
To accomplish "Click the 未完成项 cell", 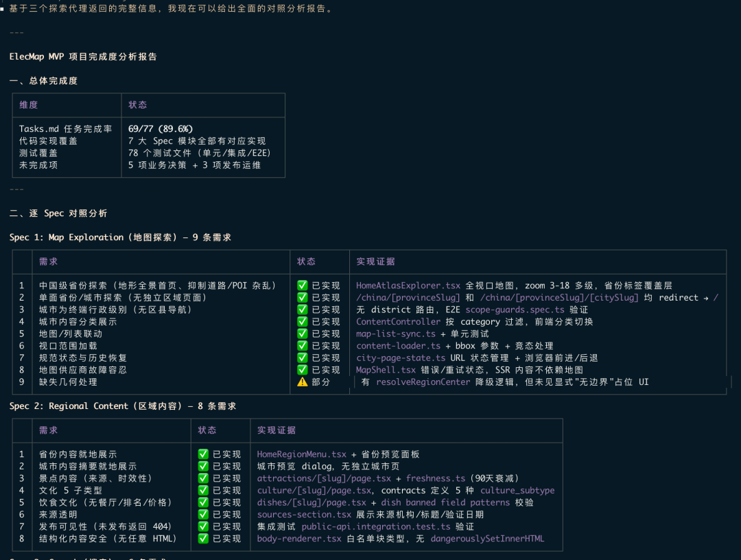I will 38,165.
